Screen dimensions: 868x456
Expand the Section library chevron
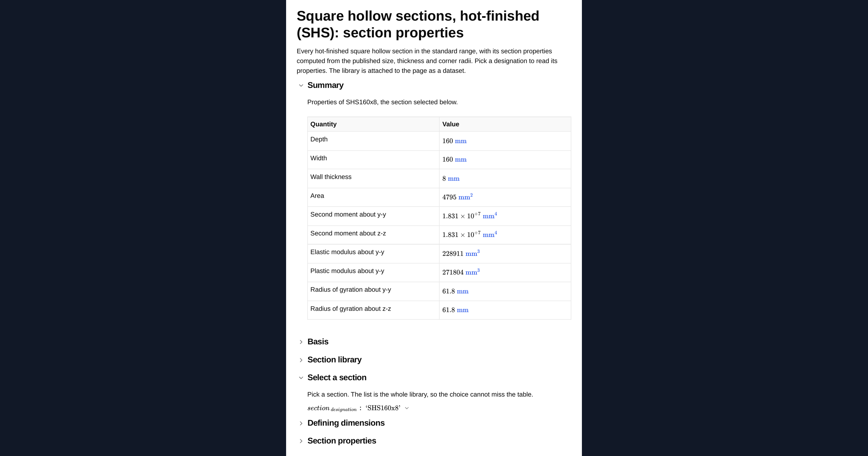(301, 360)
